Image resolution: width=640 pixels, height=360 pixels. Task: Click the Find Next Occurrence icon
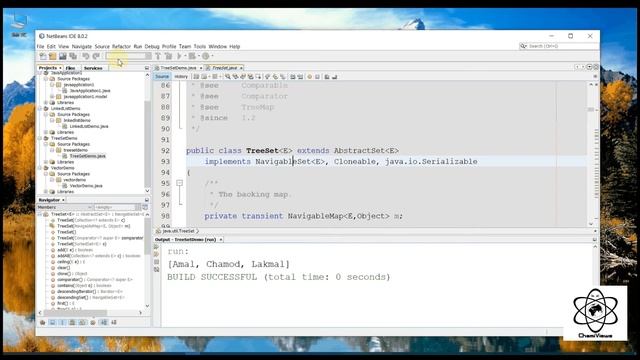(x=243, y=77)
